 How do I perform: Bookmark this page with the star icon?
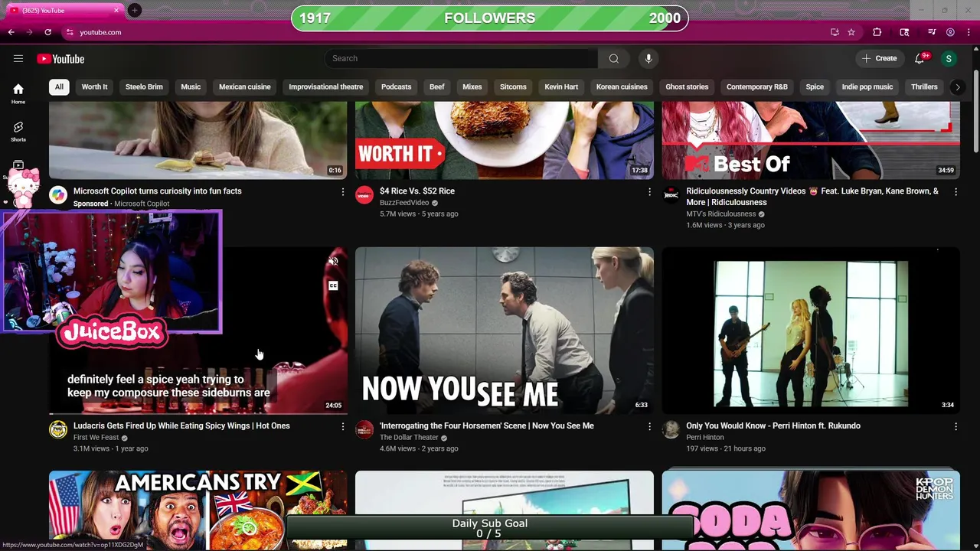(851, 32)
